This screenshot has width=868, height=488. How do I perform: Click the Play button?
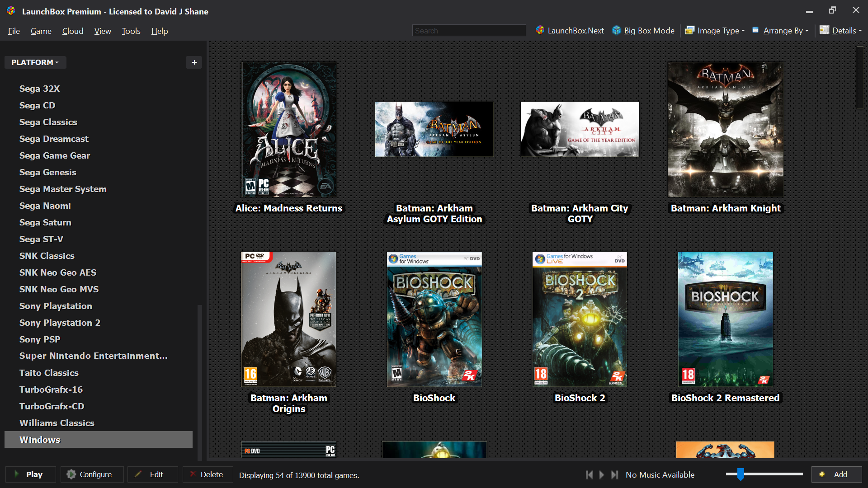31,474
